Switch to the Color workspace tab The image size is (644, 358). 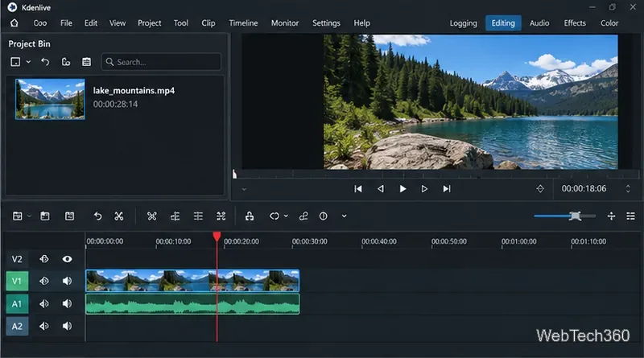point(609,23)
